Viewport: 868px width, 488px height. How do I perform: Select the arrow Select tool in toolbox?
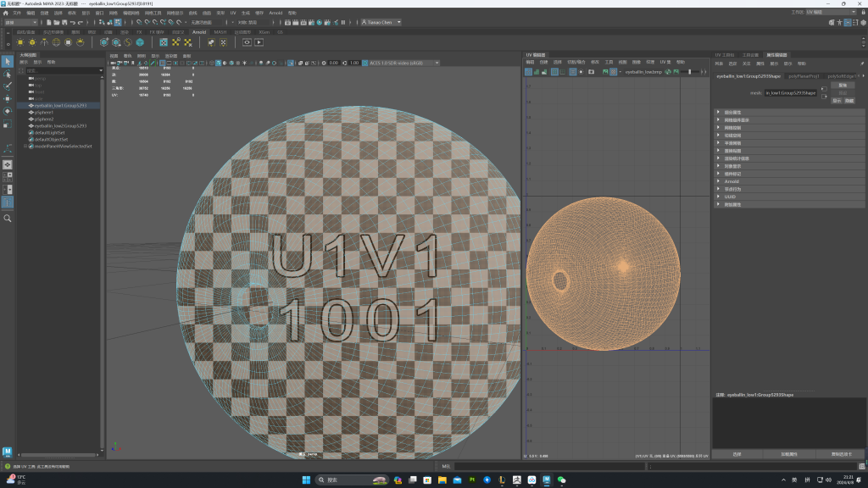pos(8,62)
